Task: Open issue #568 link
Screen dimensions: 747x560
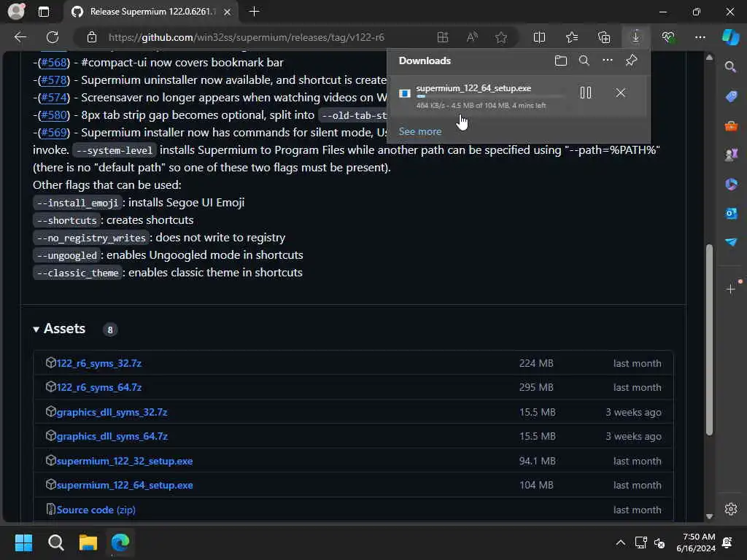Action: (53, 63)
